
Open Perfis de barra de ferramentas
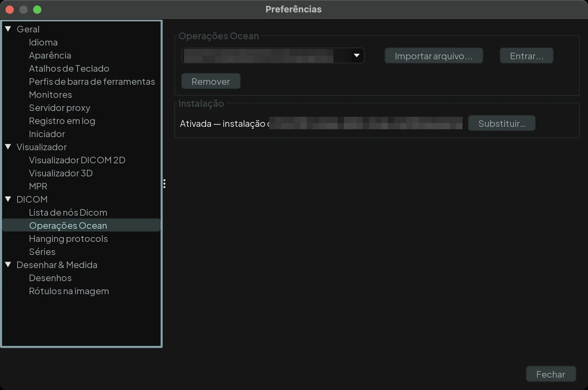(92, 82)
